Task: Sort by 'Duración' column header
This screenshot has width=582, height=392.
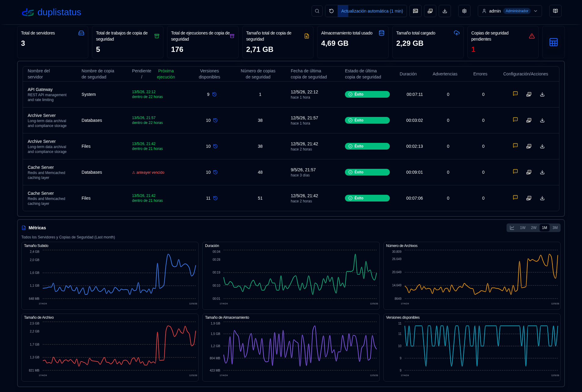Action: (408, 74)
